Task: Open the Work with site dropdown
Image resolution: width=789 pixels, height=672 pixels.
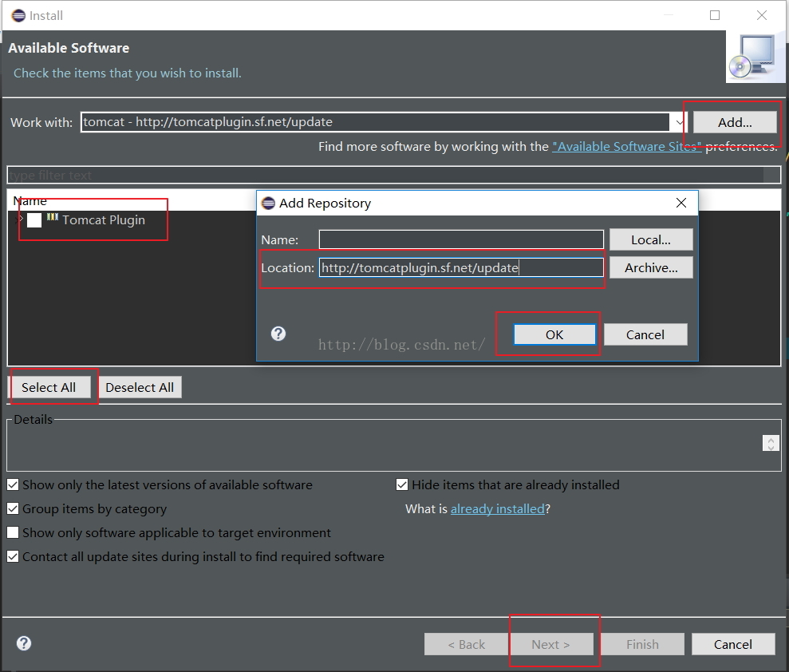Action: click(679, 122)
